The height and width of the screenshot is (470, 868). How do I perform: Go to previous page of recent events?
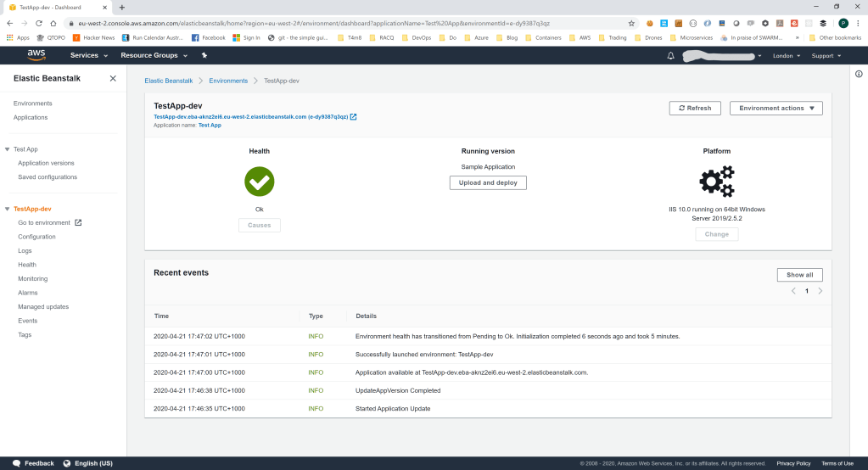[793, 291]
